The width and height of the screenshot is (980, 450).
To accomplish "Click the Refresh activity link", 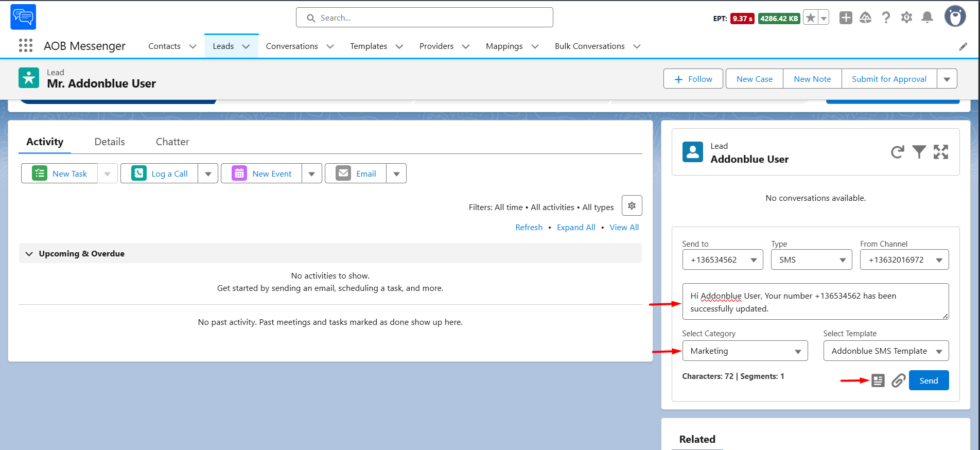I will 529,227.
